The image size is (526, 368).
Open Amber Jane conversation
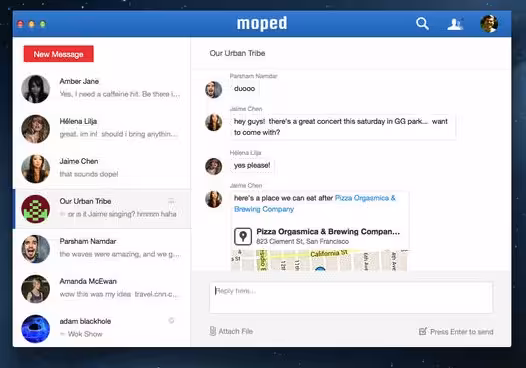(102, 89)
